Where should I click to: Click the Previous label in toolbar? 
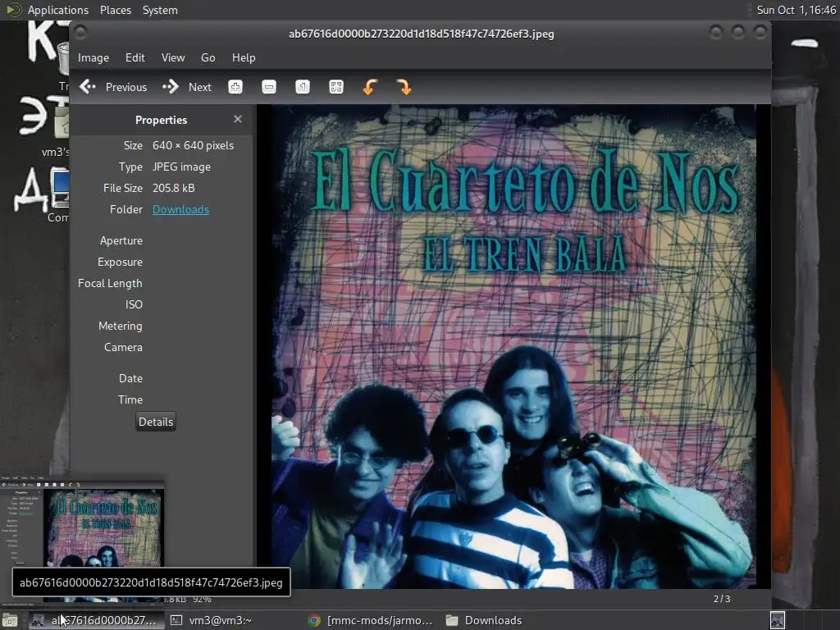click(126, 87)
